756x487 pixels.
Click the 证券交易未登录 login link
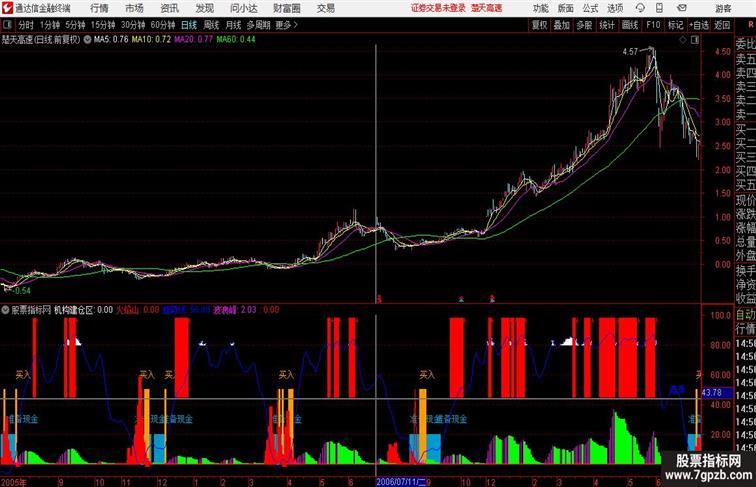click(x=438, y=8)
